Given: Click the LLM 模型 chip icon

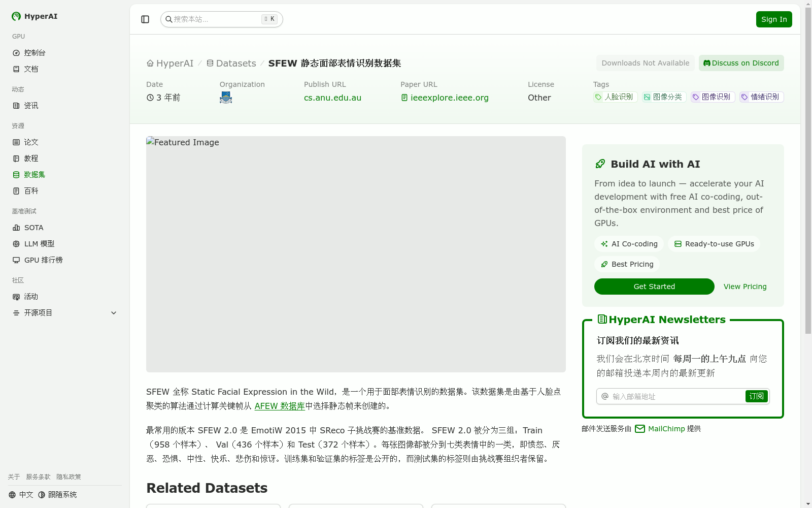Looking at the screenshot, I should 16,244.
